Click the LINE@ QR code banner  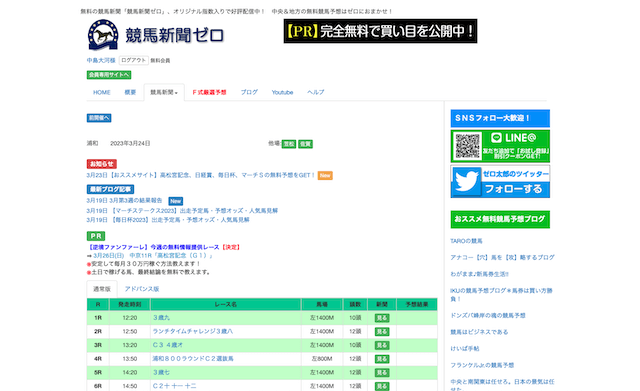click(x=500, y=146)
